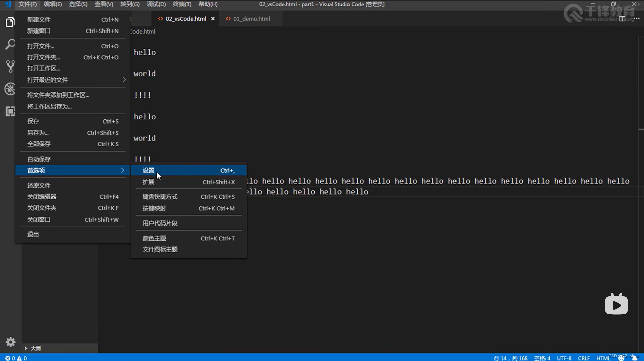
Task: Click 另存为... menu entry
Action: click(x=73, y=133)
